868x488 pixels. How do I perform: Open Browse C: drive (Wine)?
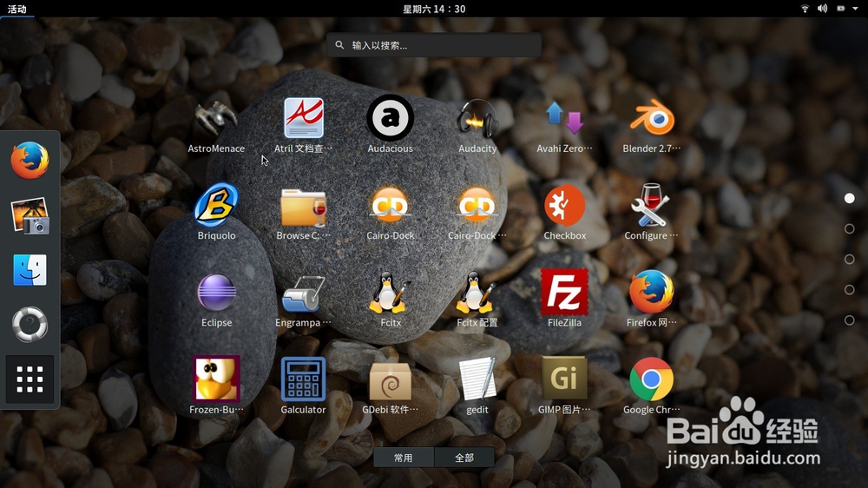303,212
